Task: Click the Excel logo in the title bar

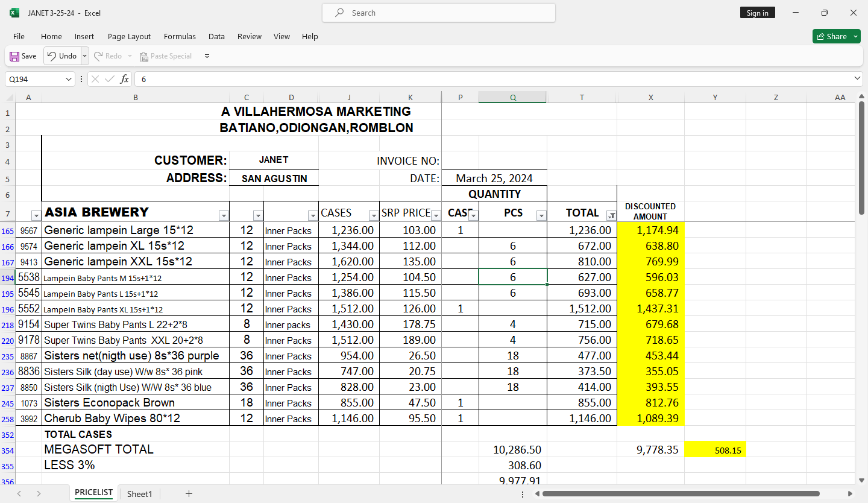Action: click(x=14, y=13)
